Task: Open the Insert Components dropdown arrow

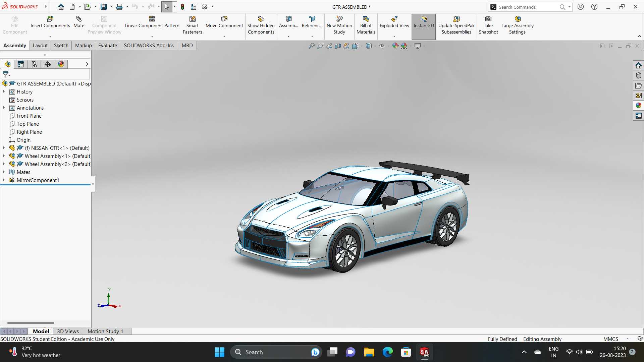Action: 50,36
